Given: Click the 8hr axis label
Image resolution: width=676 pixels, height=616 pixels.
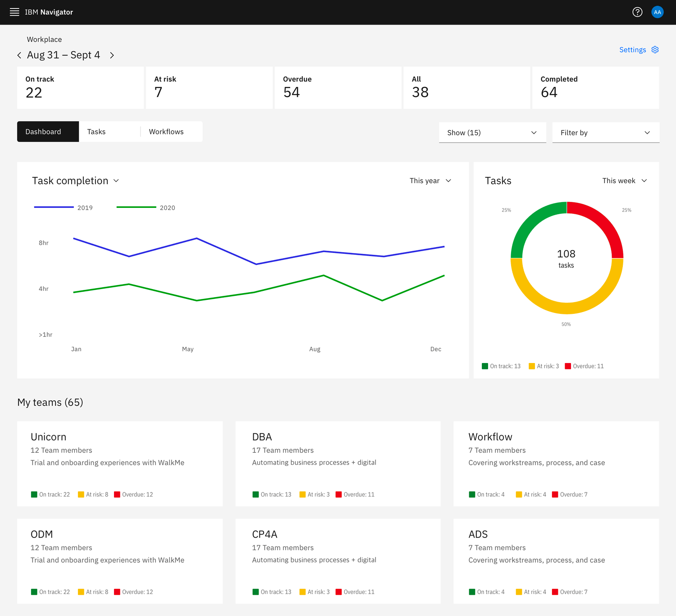Looking at the screenshot, I should coord(44,243).
